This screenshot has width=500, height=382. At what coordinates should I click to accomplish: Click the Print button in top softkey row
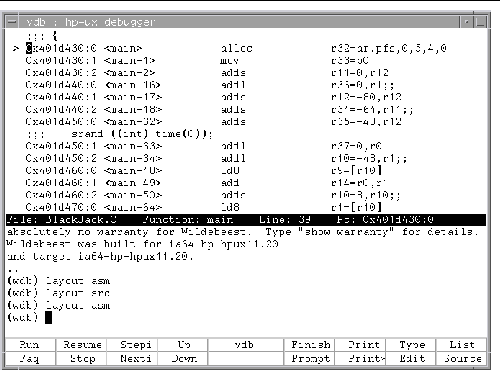point(361,345)
